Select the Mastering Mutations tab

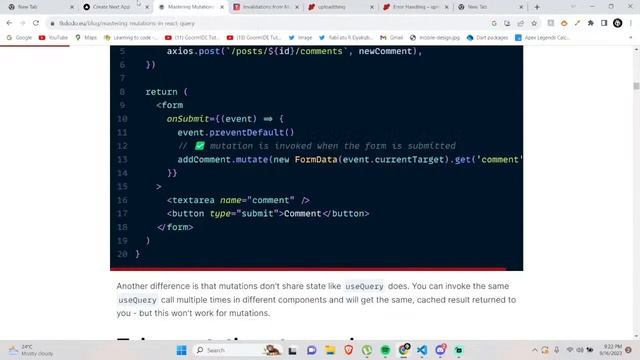tap(191, 7)
